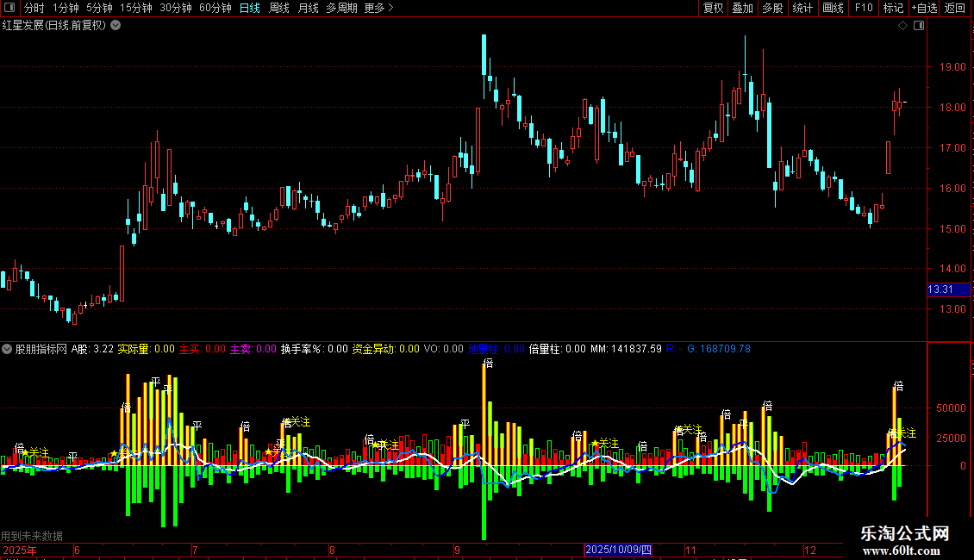Click the 13.31 price label on axis

pyautogui.click(x=948, y=289)
